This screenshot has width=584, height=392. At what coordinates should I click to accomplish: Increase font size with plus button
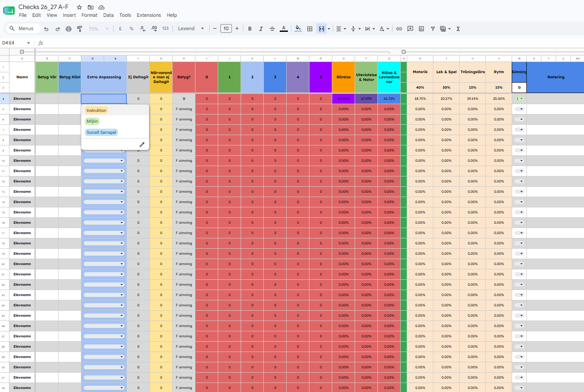[x=237, y=29]
